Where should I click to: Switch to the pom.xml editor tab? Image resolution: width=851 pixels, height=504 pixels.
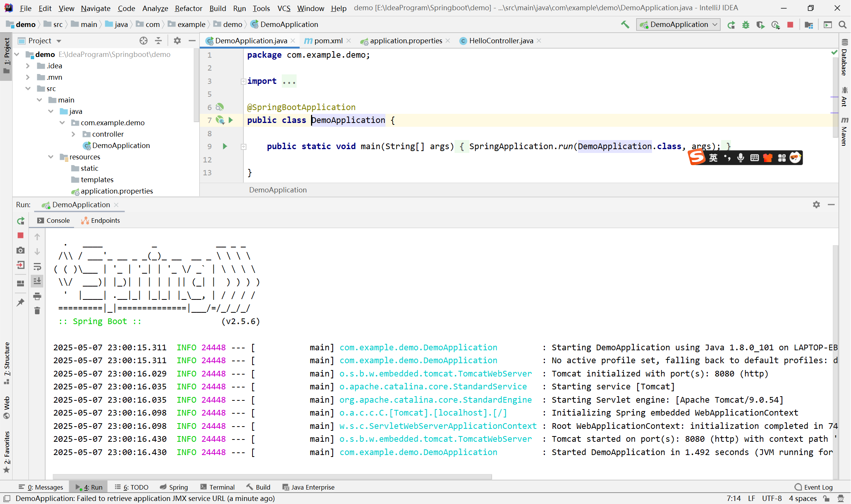tap(328, 41)
